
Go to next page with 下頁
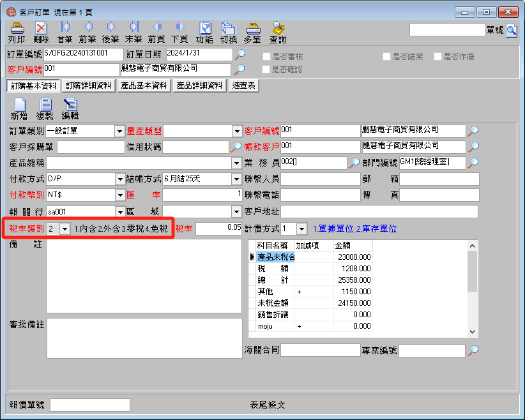click(179, 33)
